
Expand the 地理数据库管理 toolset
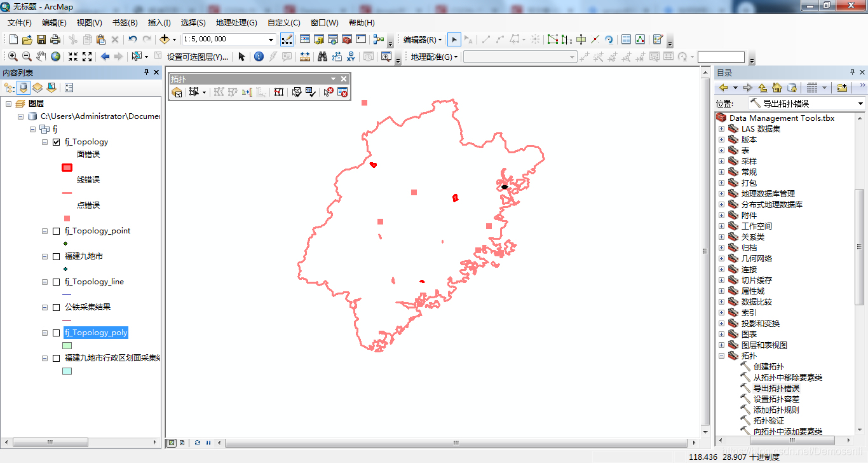click(721, 194)
